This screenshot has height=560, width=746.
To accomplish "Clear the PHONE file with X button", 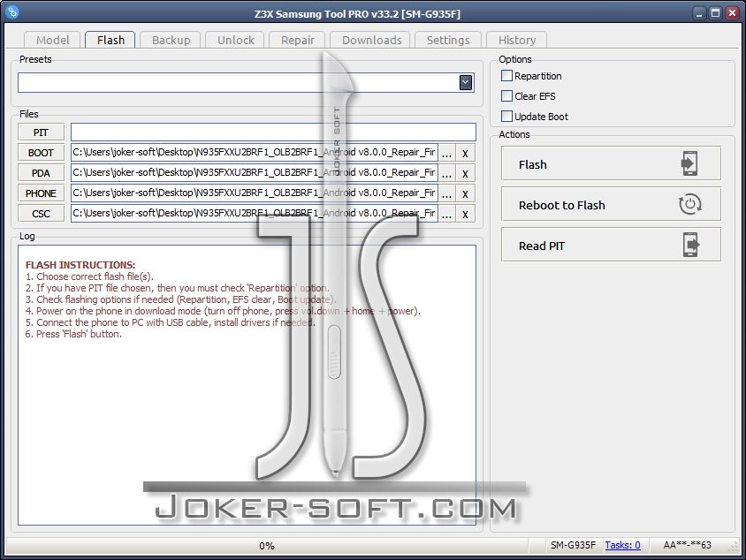I will 465,193.
